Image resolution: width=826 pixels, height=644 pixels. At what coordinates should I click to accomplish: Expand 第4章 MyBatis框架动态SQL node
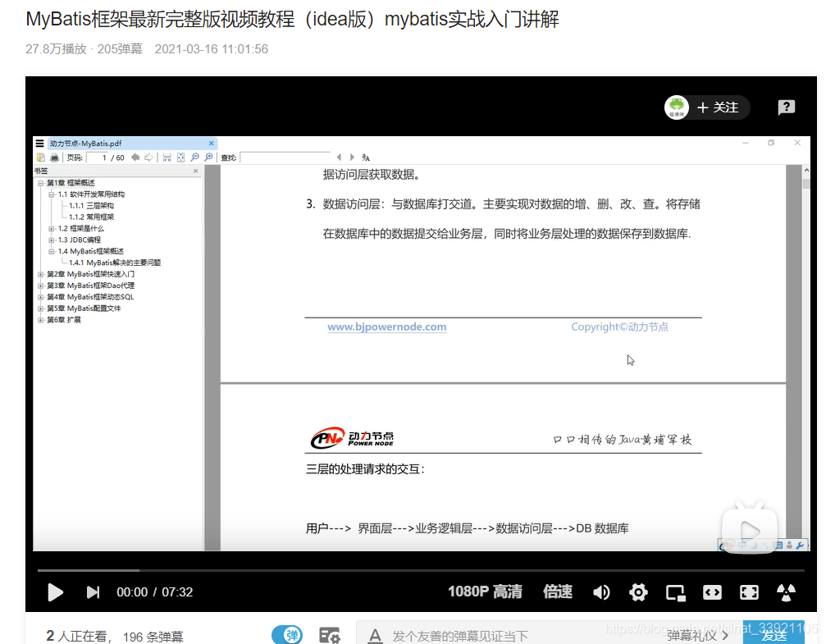40,297
